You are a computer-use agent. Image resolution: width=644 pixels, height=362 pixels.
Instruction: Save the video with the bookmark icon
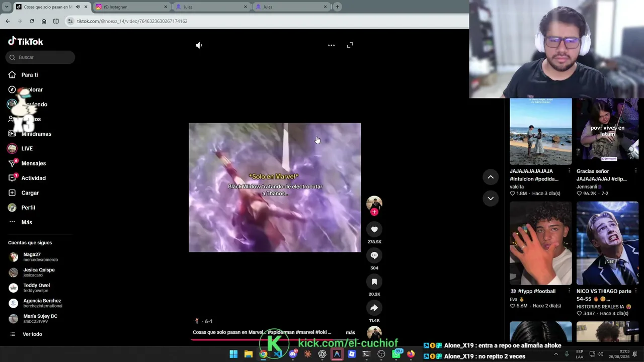pos(374,282)
